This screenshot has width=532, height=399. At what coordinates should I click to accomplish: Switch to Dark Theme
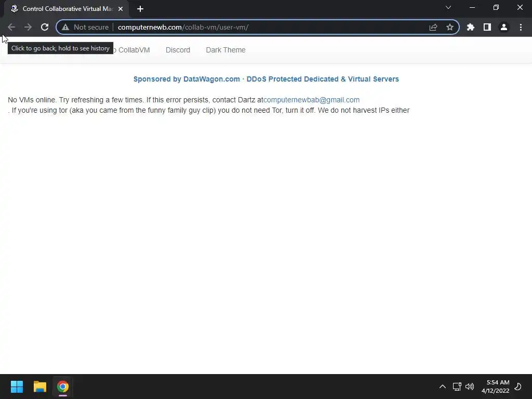click(225, 50)
